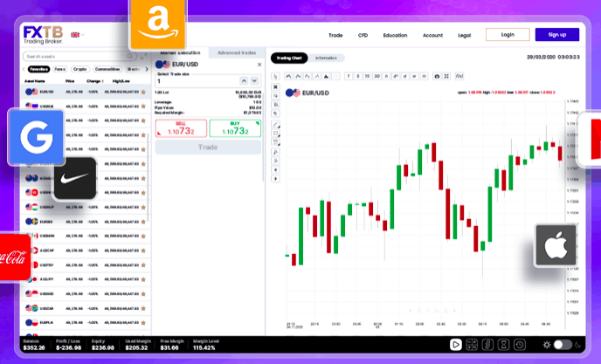This screenshot has height=364, width=601.
Task: Close the EUR/USD trade panel
Action: [259, 65]
